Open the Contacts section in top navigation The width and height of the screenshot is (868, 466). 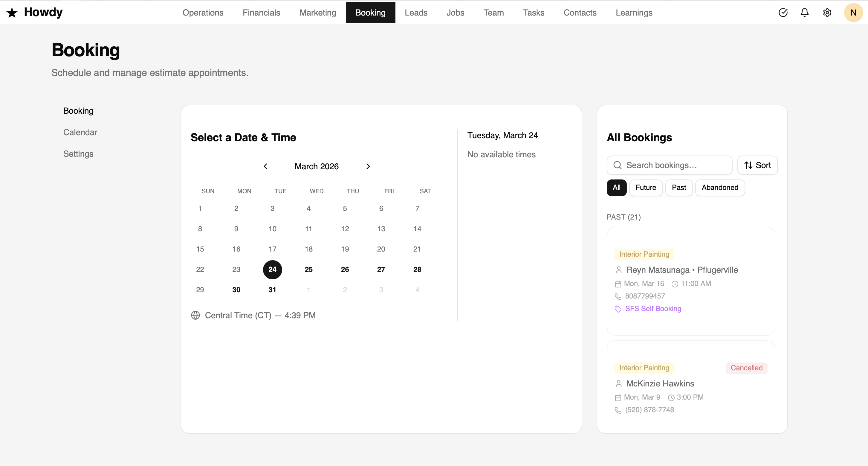tap(580, 13)
